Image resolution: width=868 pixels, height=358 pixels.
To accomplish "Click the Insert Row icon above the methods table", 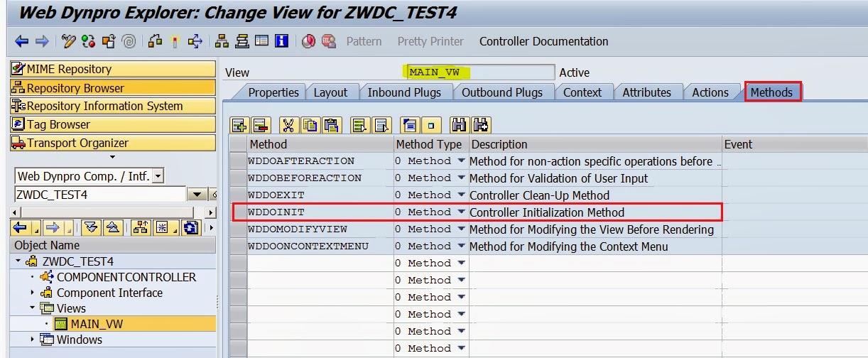I will pyautogui.click(x=239, y=126).
